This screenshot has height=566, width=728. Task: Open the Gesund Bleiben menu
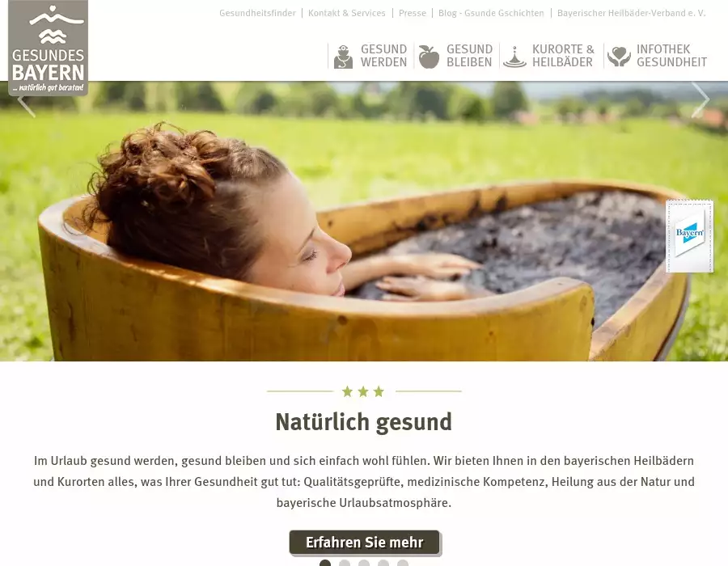point(469,56)
